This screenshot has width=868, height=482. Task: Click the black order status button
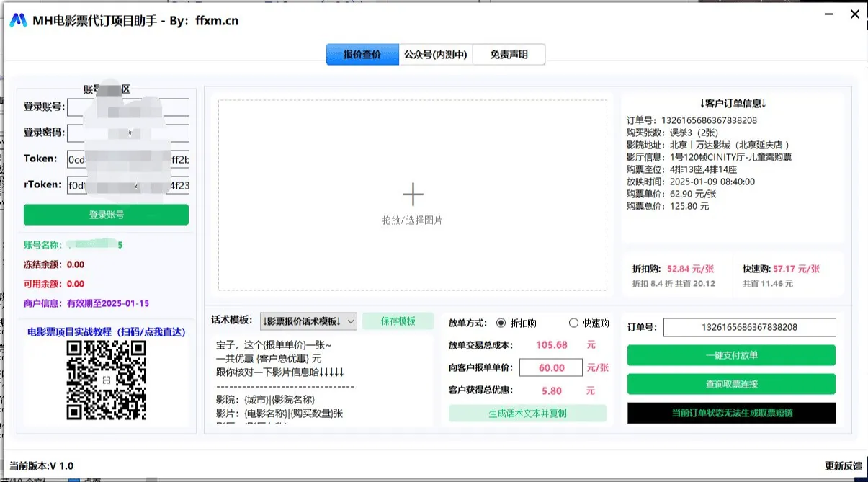click(730, 413)
